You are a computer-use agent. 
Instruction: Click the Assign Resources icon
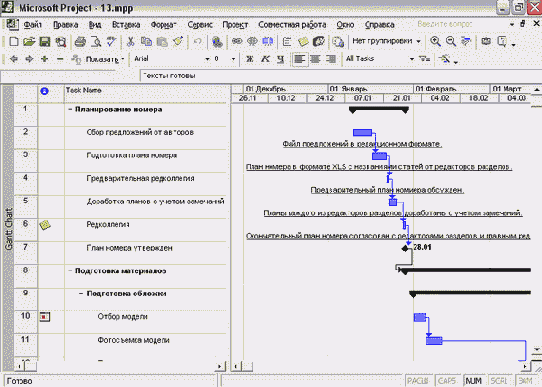pos(319,42)
